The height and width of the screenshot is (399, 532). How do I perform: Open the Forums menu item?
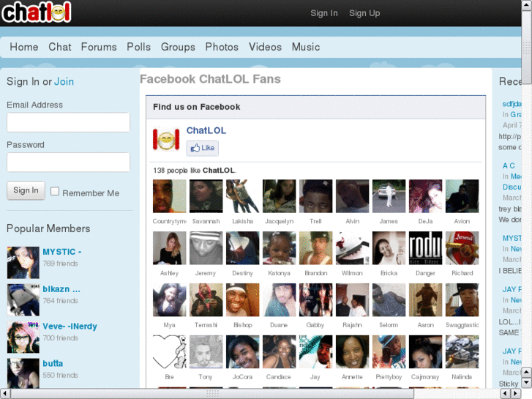click(x=99, y=47)
